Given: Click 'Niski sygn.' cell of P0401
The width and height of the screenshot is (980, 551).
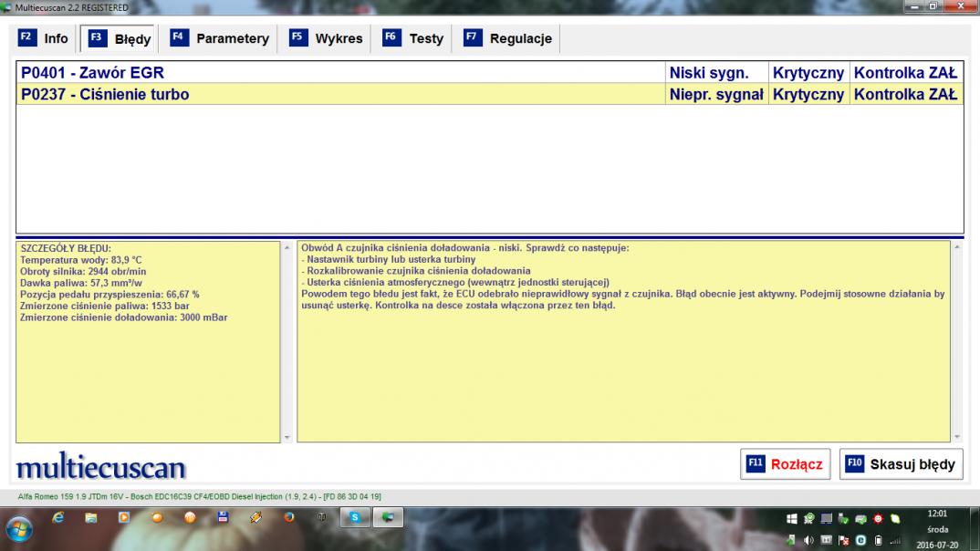Looking at the screenshot, I should [x=716, y=72].
